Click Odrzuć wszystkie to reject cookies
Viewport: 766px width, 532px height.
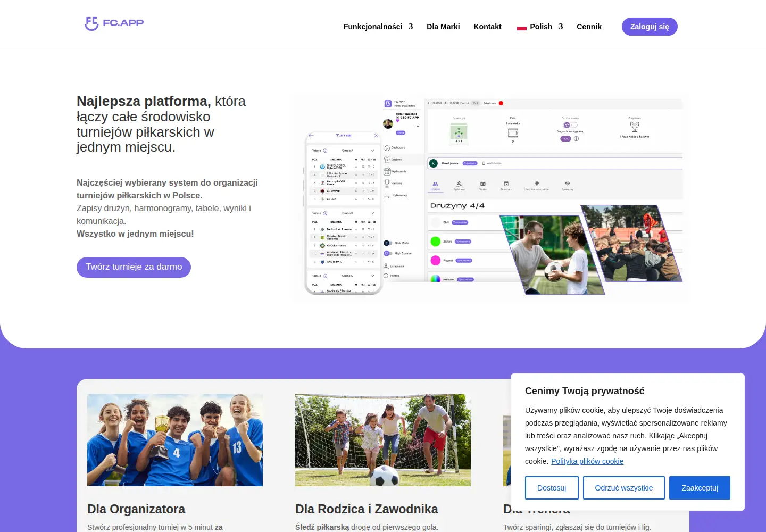point(624,488)
